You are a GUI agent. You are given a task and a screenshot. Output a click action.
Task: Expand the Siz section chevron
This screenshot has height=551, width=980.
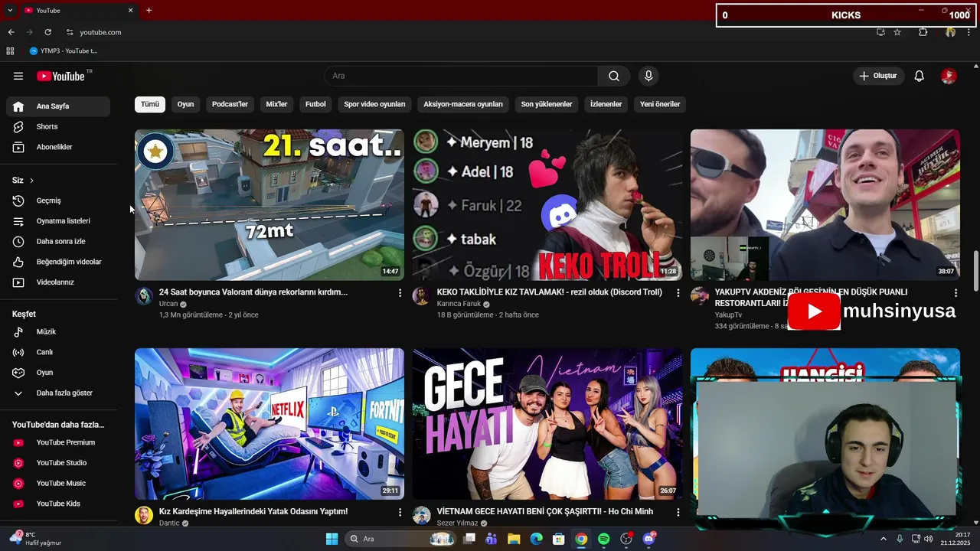(x=31, y=181)
